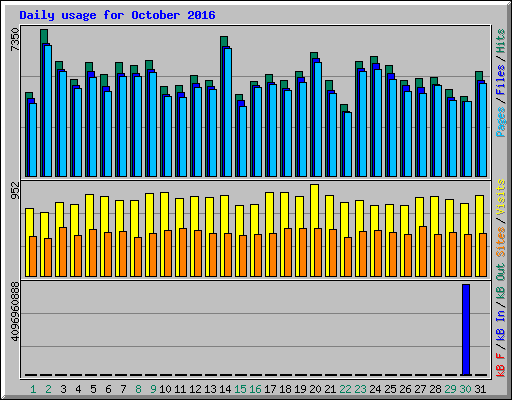Click the 'Daily usage for October 2016' title
This screenshot has height=400, width=512.
point(117,15)
